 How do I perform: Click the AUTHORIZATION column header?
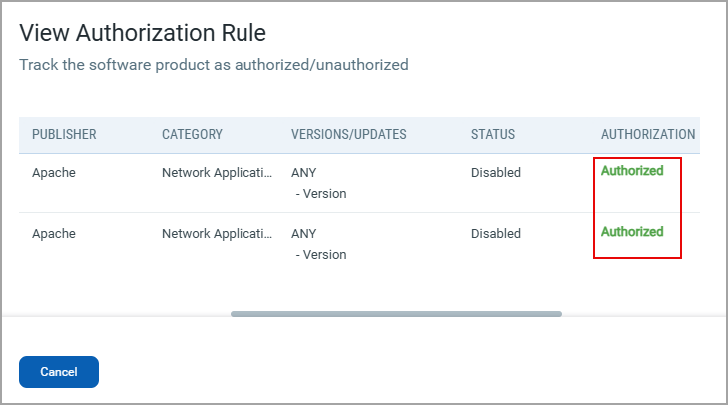tap(648, 134)
